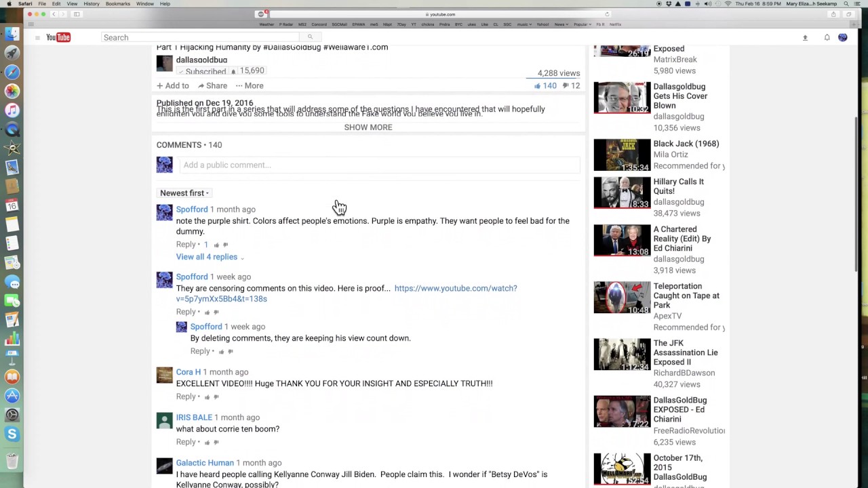
Task: Open the Edit menu
Action: (56, 3)
